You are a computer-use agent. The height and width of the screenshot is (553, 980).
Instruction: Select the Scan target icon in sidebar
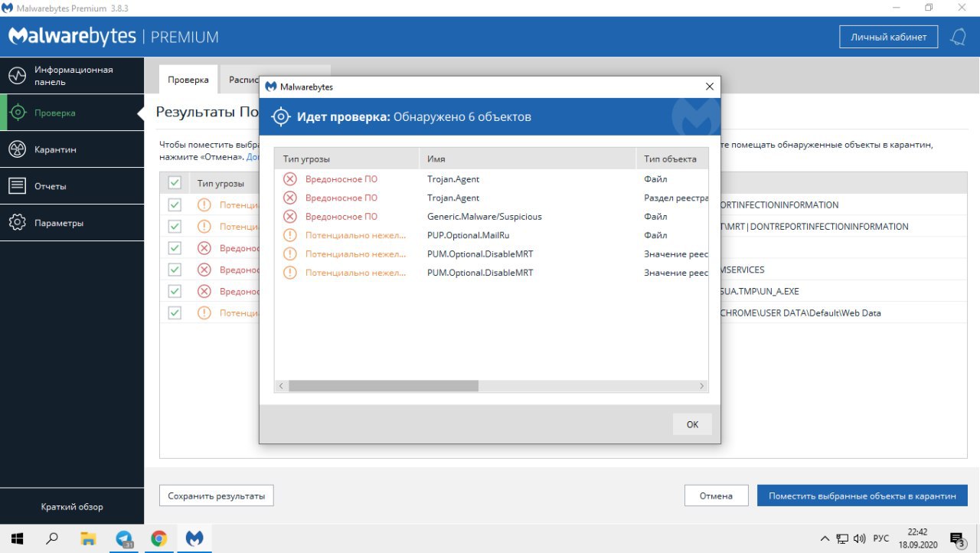(x=18, y=113)
